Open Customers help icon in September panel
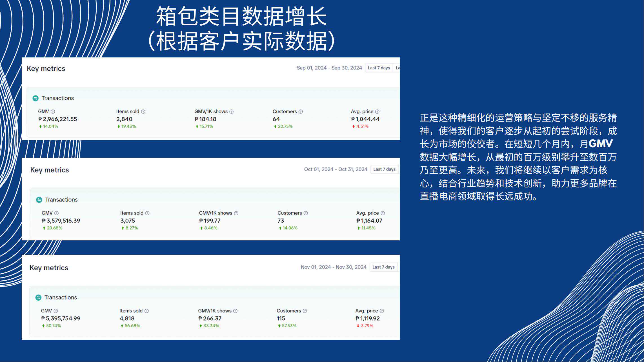The image size is (644, 362). pos(301,112)
